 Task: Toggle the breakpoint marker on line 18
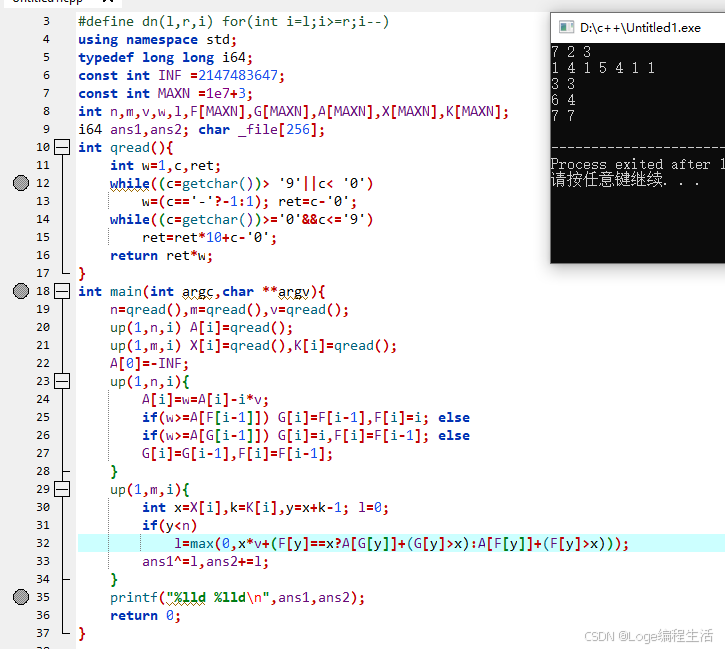[21, 291]
